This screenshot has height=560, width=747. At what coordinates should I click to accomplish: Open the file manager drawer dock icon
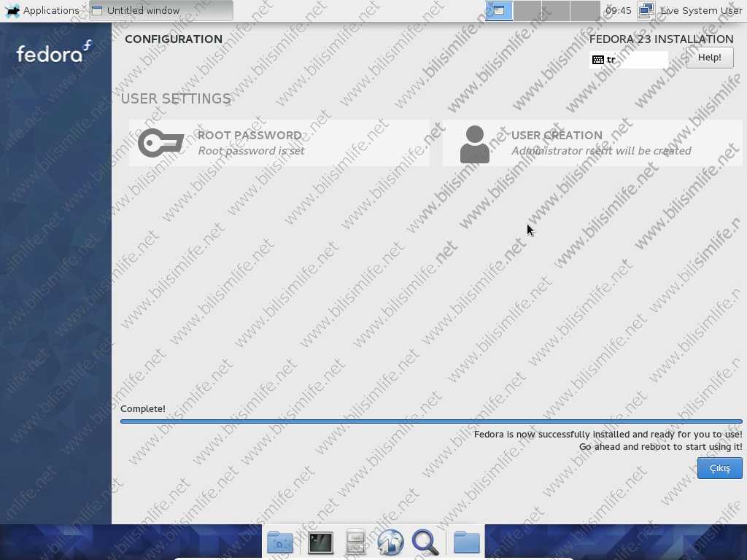[355, 542]
